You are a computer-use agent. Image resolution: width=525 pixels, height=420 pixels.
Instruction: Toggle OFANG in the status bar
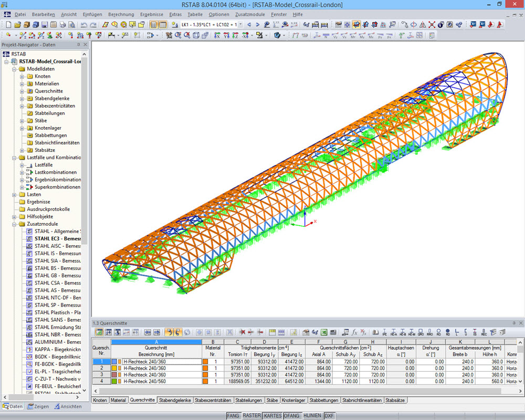[291, 416]
